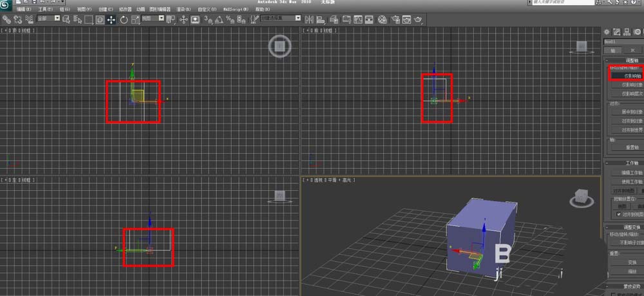Click the 3ds Max application logo button
644x296 pixels.
(6, 5)
